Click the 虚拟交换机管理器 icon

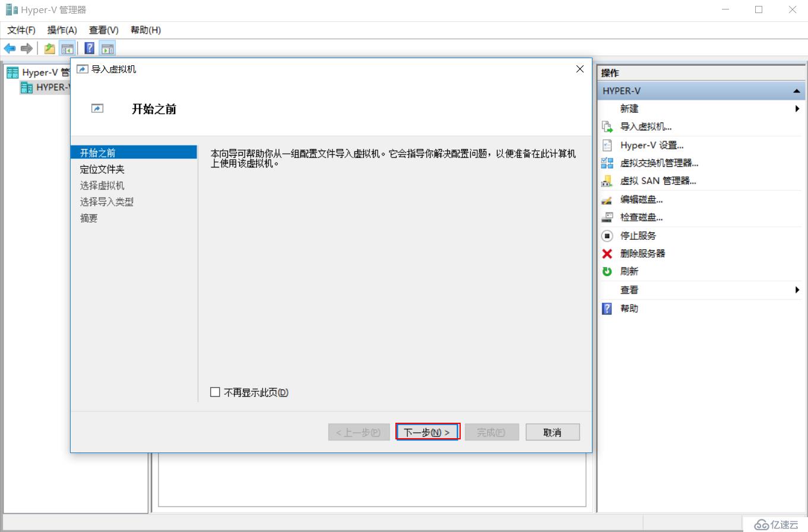[607, 163]
